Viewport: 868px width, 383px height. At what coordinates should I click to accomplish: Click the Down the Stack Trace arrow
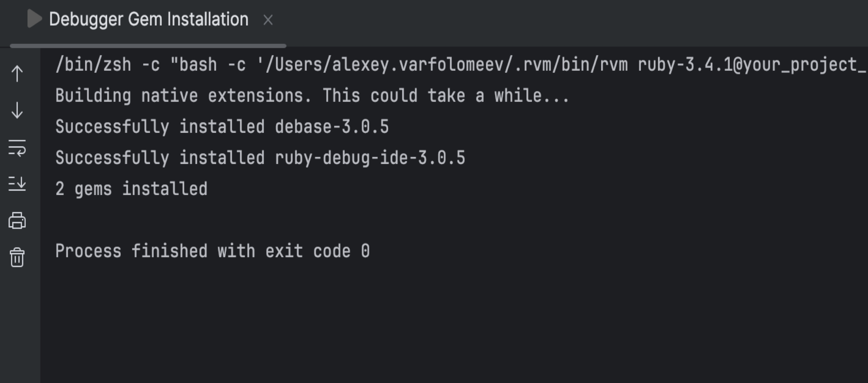click(17, 110)
